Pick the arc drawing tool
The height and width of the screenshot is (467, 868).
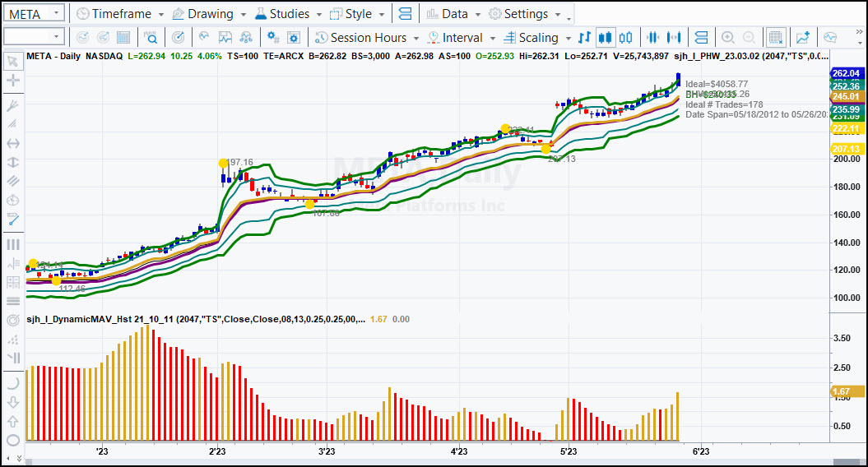point(12,382)
